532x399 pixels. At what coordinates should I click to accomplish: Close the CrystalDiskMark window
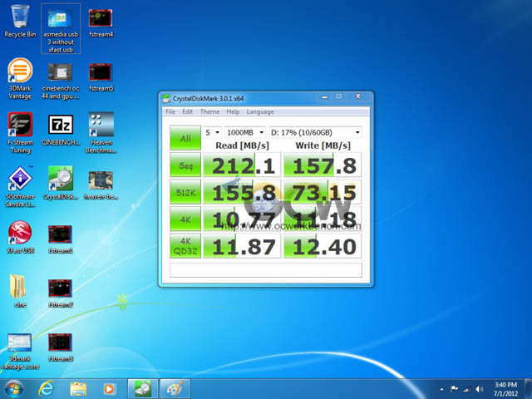pos(357,96)
